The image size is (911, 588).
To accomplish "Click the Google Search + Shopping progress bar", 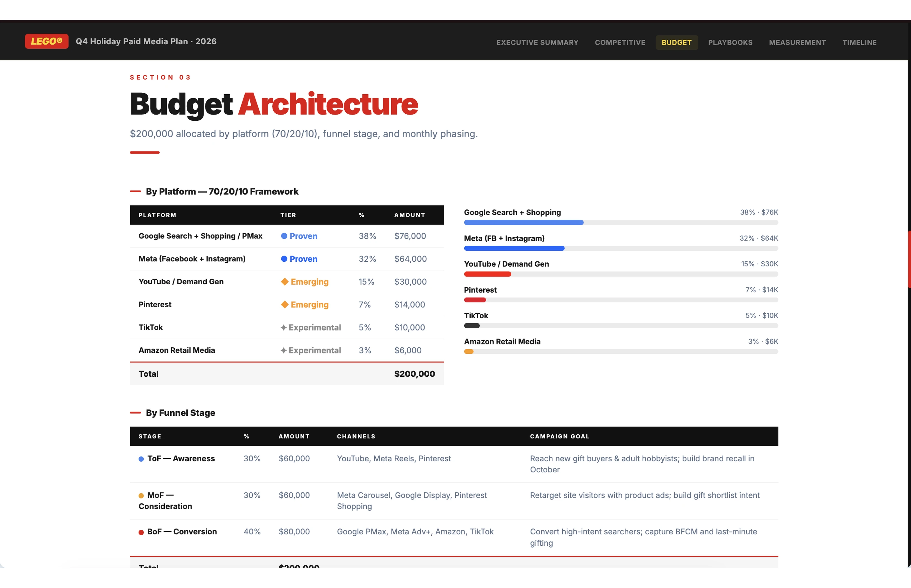I will [523, 223].
